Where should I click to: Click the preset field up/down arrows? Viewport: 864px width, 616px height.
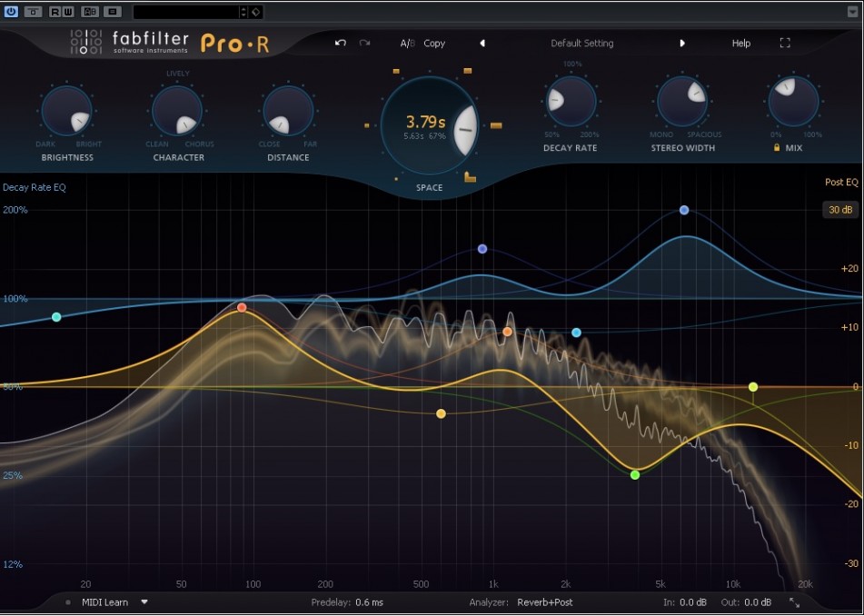click(243, 12)
